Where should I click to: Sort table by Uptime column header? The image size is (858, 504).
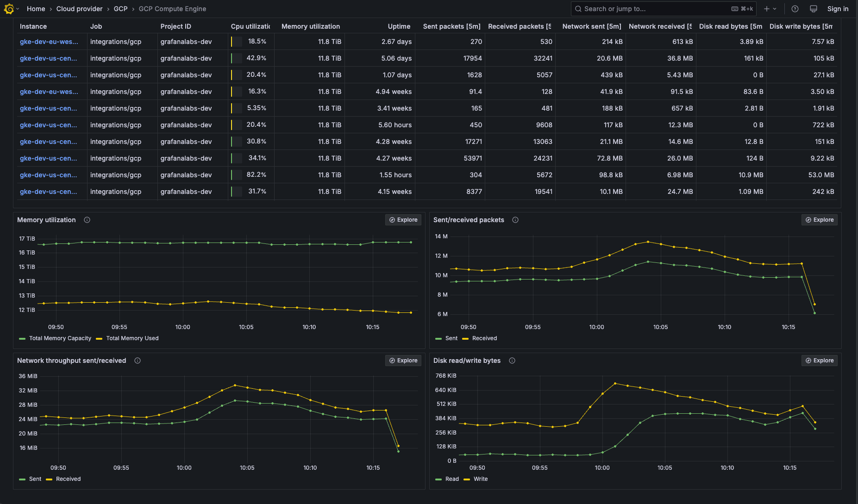click(399, 26)
